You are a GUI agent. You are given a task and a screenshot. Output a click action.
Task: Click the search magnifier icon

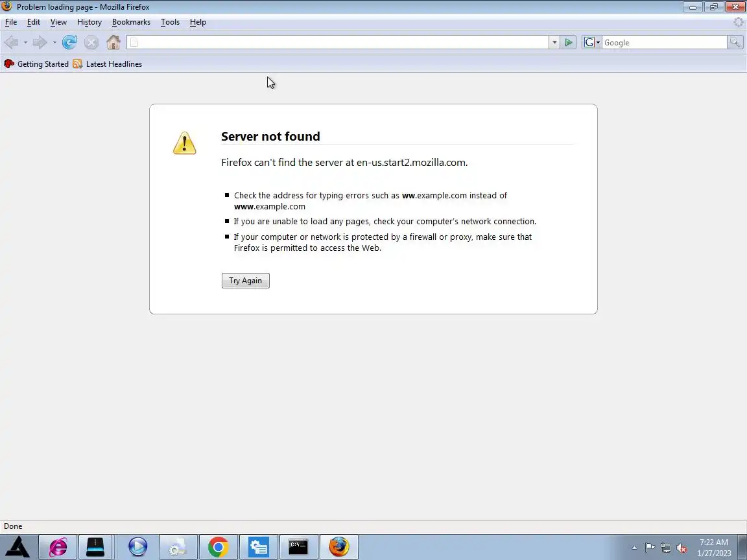pyautogui.click(x=735, y=42)
